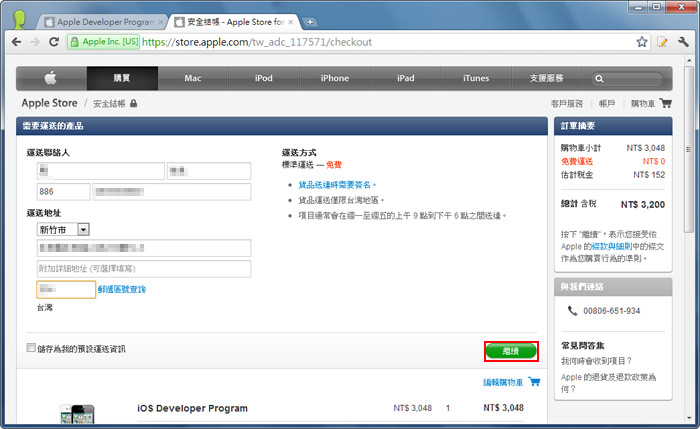Open the iPhone nav item

click(x=335, y=78)
